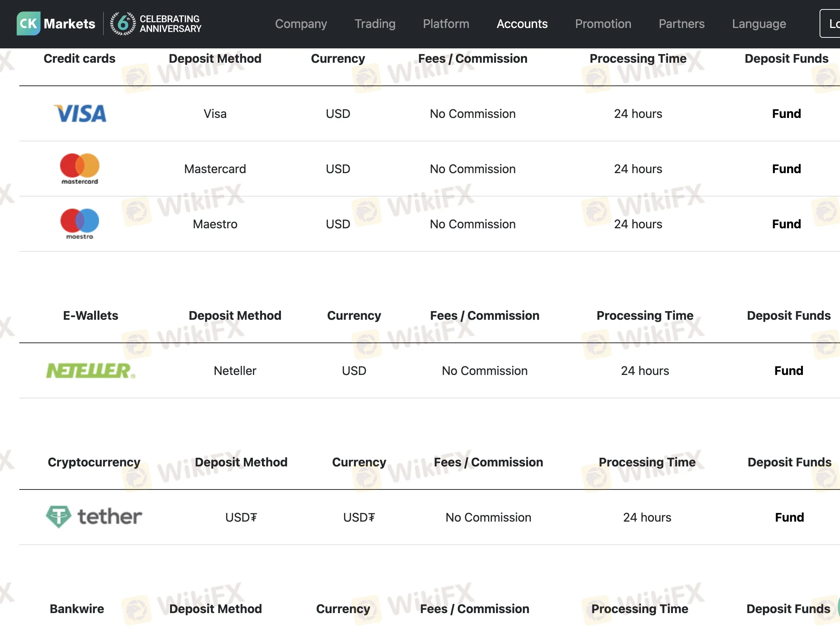Select the Maestro deposit method text
Screen dimensions: 840x635
click(x=215, y=224)
